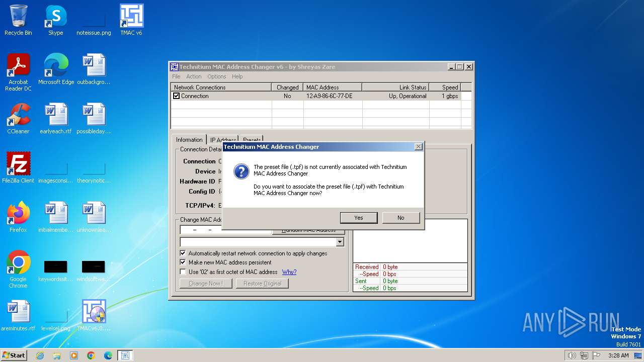Open the Help menu
644x362 pixels.
click(x=237, y=76)
